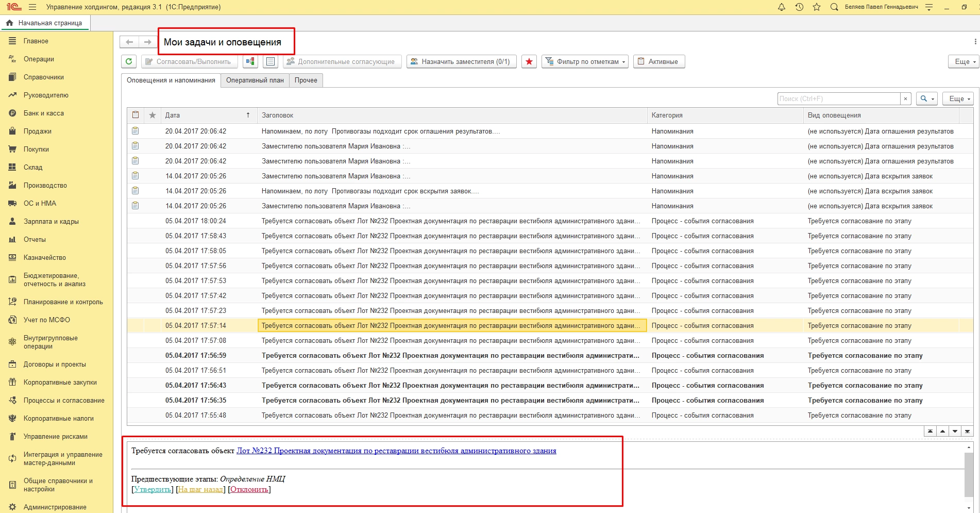
Task: Open the history clock icon
Action: (799, 7)
